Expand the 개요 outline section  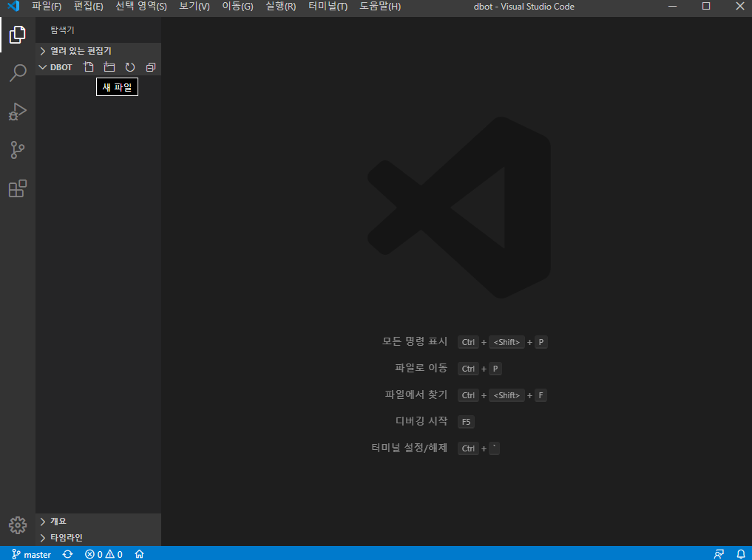pos(98,521)
